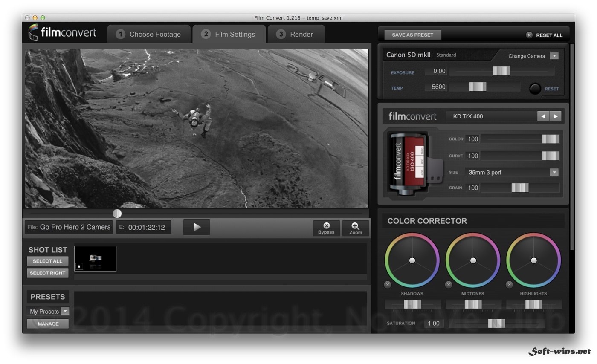Viewport: 597px width, 364px height.
Task: Click the star marker on shot thumbnail
Action: point(79,266)
